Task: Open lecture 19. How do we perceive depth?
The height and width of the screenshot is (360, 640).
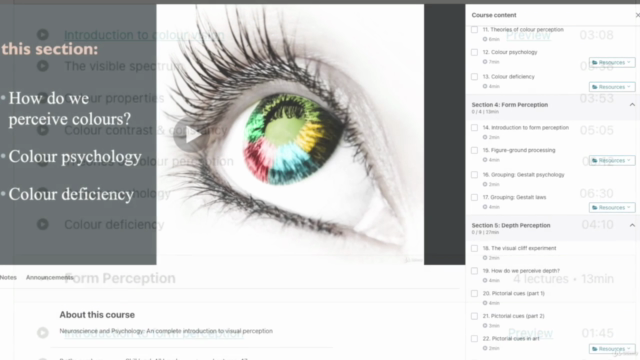Action: [x=521, y=271]
